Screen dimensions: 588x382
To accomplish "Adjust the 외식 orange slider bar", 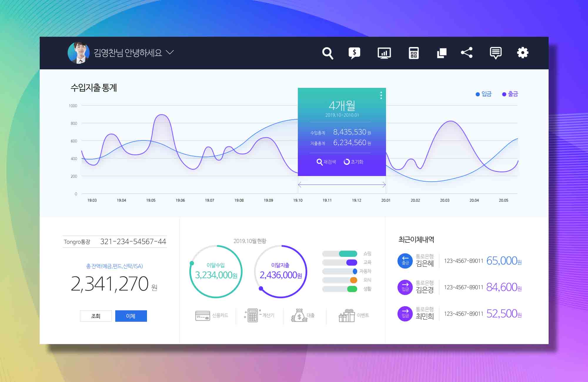I will point(340,280).
